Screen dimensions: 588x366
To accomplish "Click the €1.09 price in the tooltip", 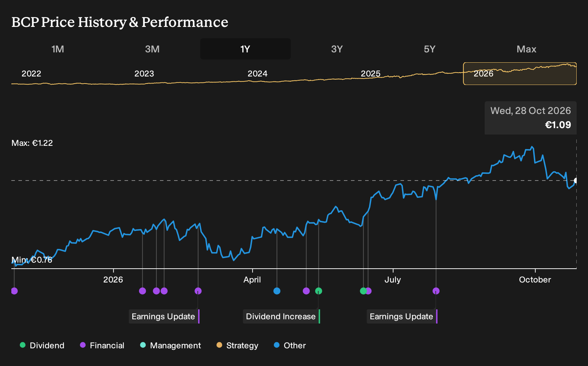I will coord(558,125).
